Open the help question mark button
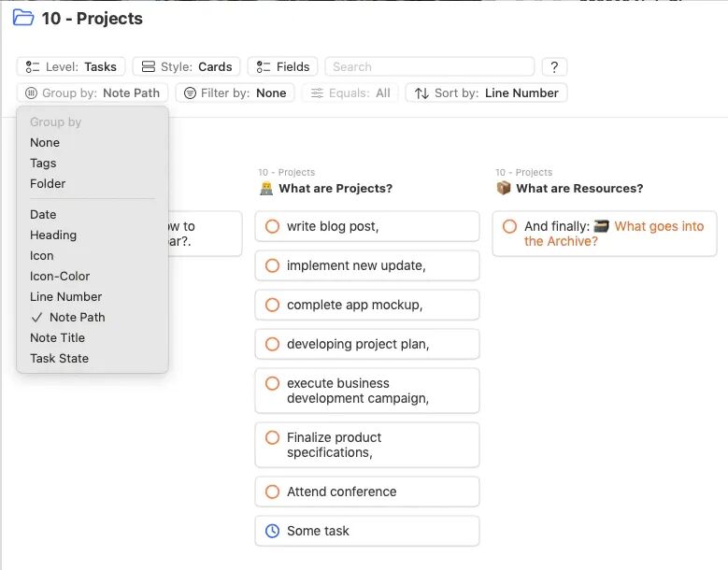Image resolution: width=728 pixels, height=570 pixels. (554, 67)
